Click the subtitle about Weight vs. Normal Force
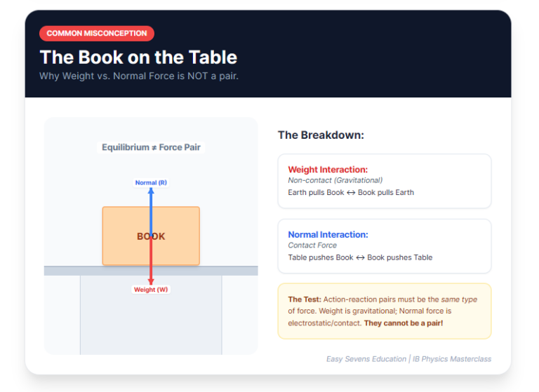Screen dimensions: 539x392 [x=139, y=76]
